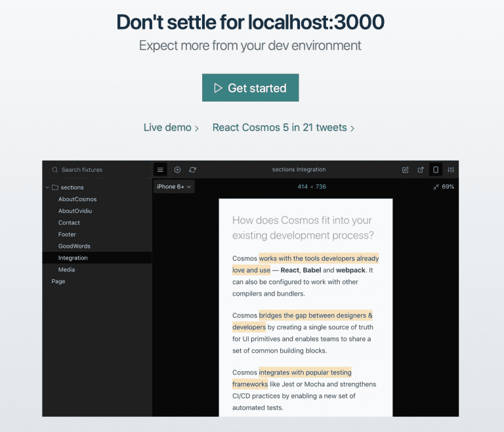The image size is (504, 432).
Task: Reload the fixture with the refresh icon
Action: [x=192, y=170]
